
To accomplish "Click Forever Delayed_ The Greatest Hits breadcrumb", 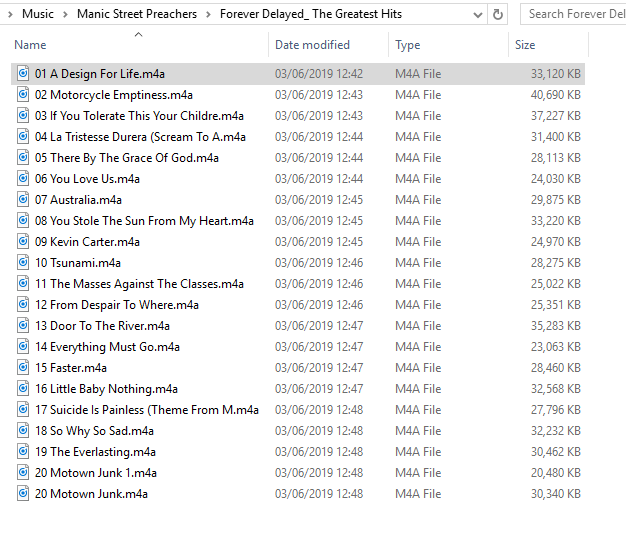I will pos(311,14).
